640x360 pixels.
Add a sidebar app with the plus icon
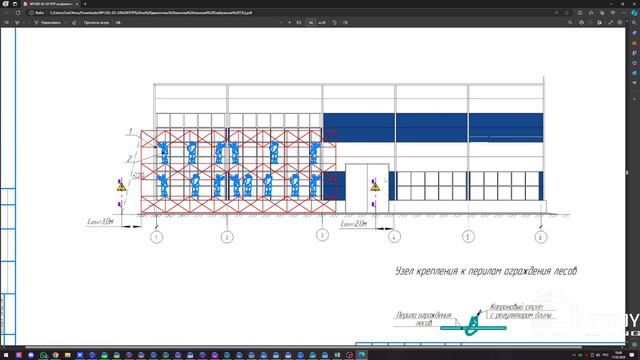(634, 99)
